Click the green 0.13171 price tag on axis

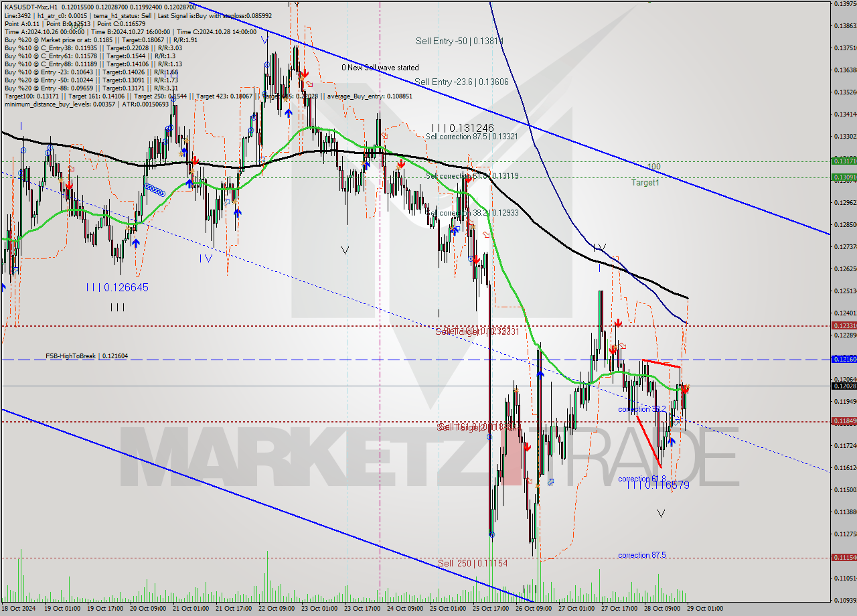coord(843,161)
